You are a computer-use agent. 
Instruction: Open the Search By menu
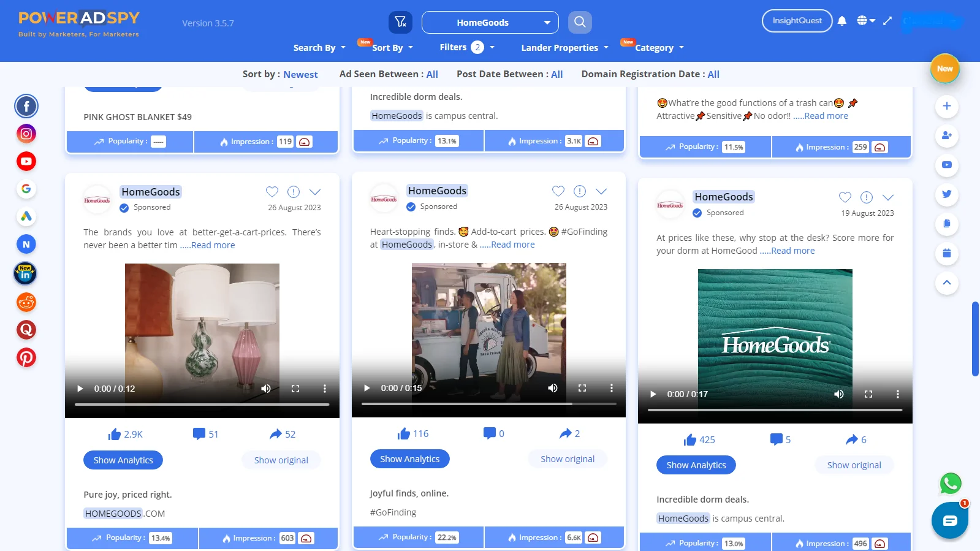point(319,48)
